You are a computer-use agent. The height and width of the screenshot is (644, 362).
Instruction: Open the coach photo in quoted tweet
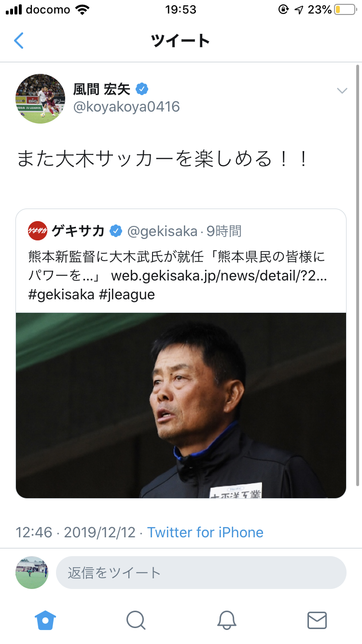pos(181,405)
